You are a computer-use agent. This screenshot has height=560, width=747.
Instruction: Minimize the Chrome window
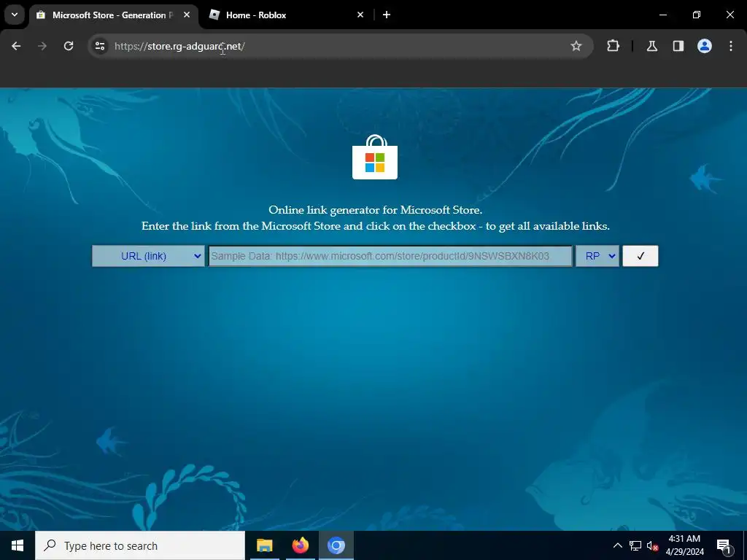[662, 15]
